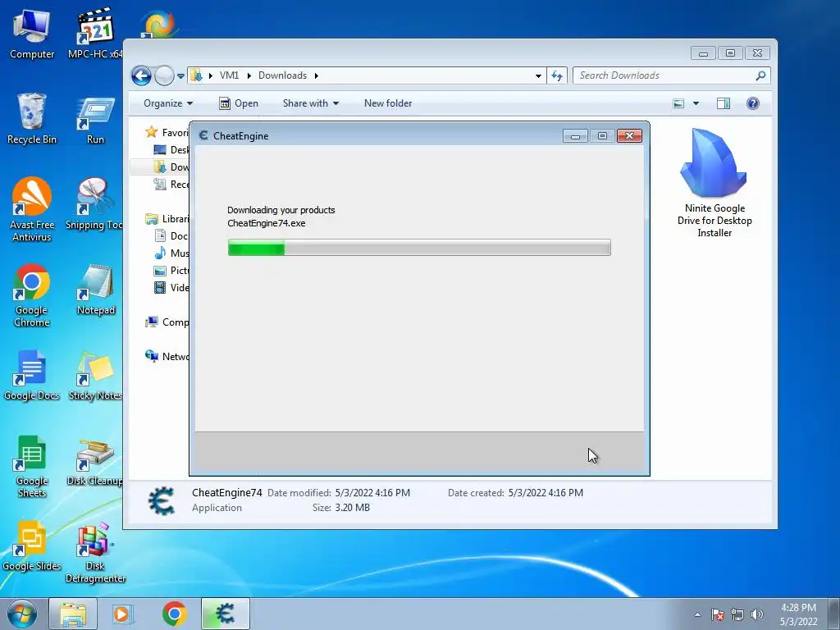
Task: Open Windows Explorer from the taskbar
Action: 73,614
